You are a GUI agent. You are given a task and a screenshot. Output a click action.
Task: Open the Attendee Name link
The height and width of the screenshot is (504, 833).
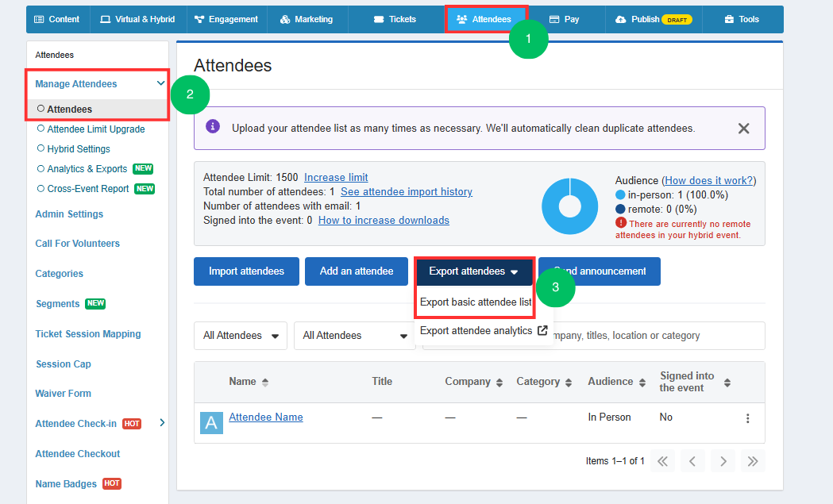coord(266,417)
